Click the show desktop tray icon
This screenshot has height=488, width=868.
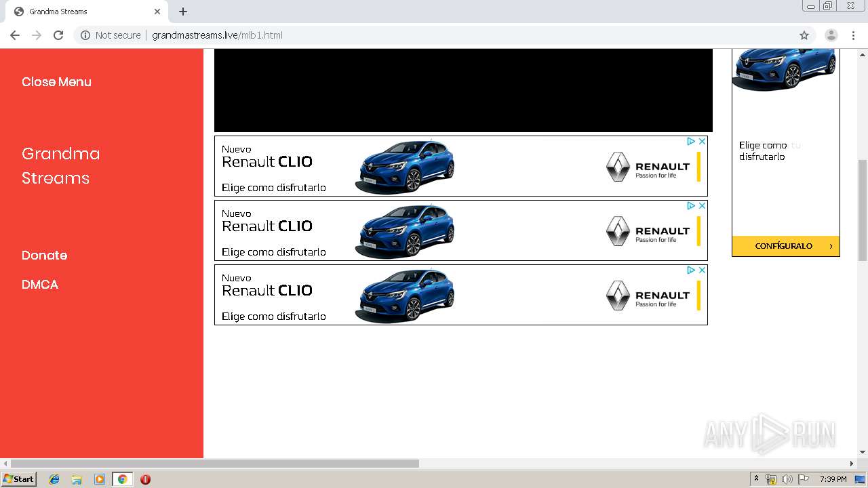coord(860,479)
